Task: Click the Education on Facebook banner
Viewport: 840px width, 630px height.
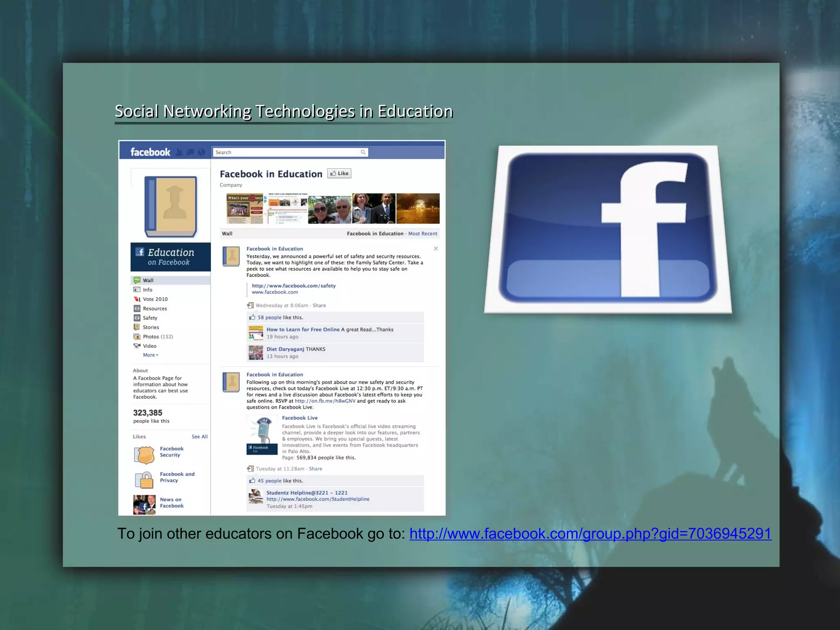Action: pos(170,257)
